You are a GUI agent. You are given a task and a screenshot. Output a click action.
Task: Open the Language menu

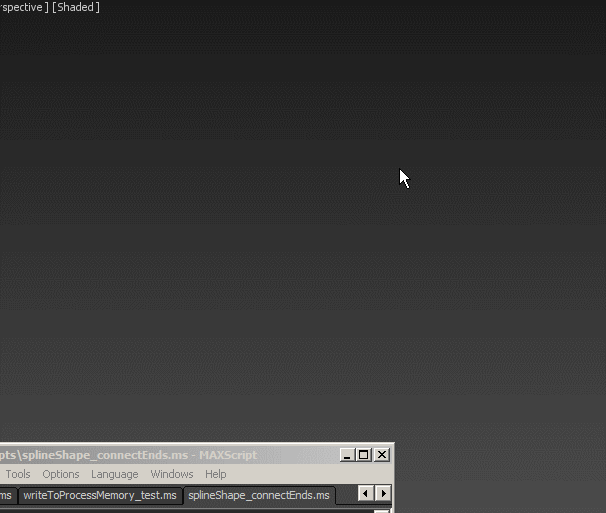coord(115,474)
